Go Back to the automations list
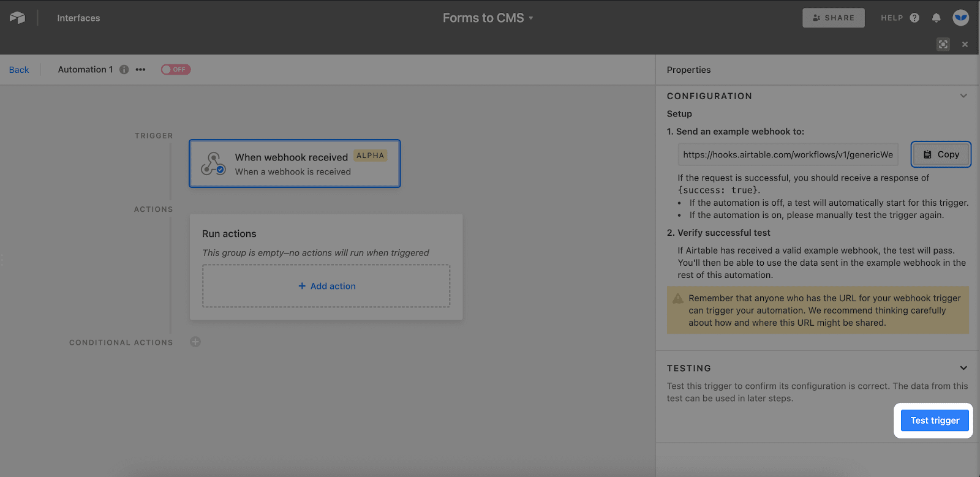Viewport: 980px width, 477px height. (x=19, y=70)
